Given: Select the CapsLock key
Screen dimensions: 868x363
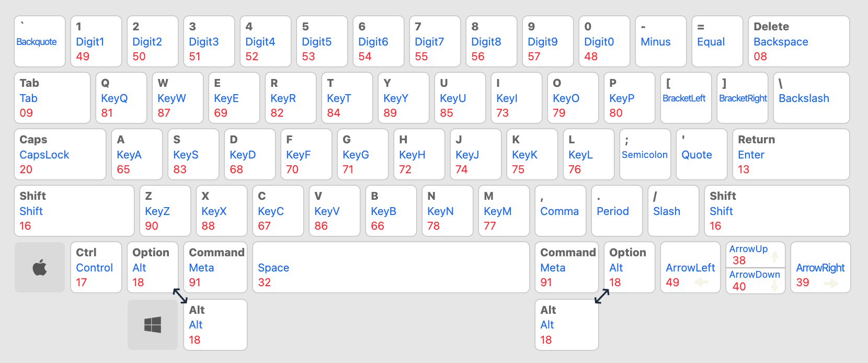Looking at the screenshot, I should [60, 154].
